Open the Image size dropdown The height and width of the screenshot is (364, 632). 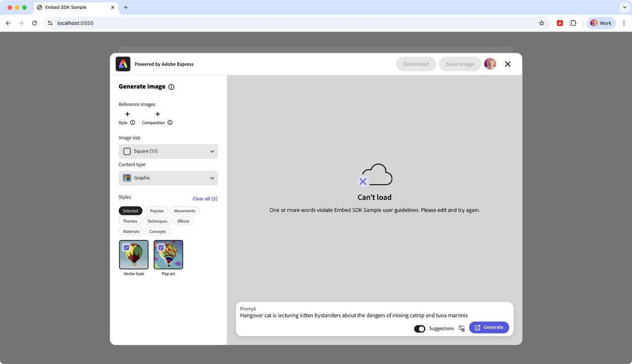click(168, 151)
